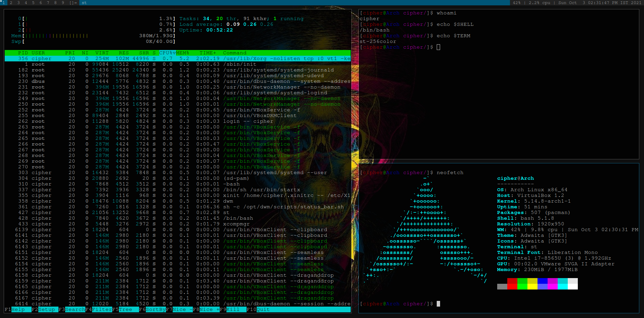The width and height of the screenshot is (644, 318).
Task: Switch to dwm tag 3
Action: pos(18,2)
